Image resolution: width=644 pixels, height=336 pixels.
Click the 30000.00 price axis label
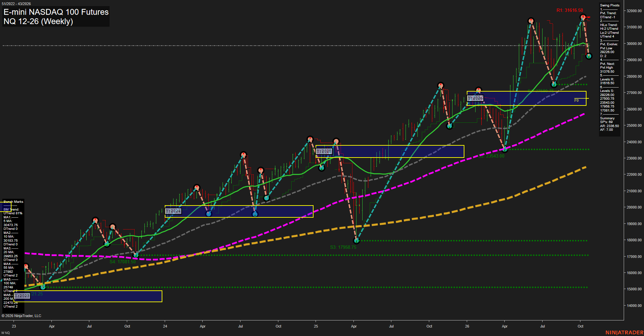[634, 44]
